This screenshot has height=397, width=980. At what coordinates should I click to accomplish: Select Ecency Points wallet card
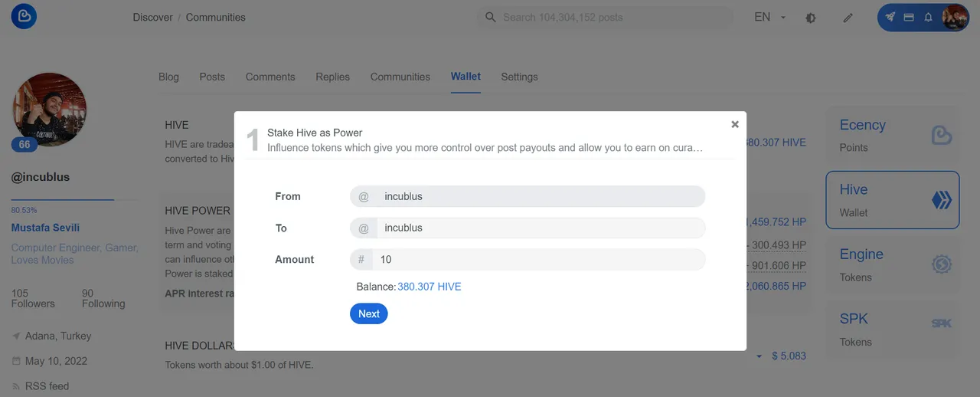[x=892, y=135]
